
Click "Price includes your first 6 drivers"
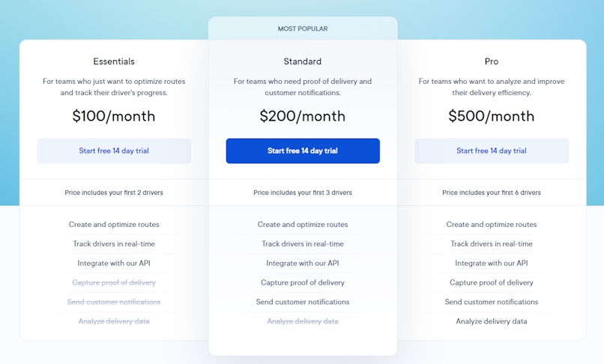(492, 192)
